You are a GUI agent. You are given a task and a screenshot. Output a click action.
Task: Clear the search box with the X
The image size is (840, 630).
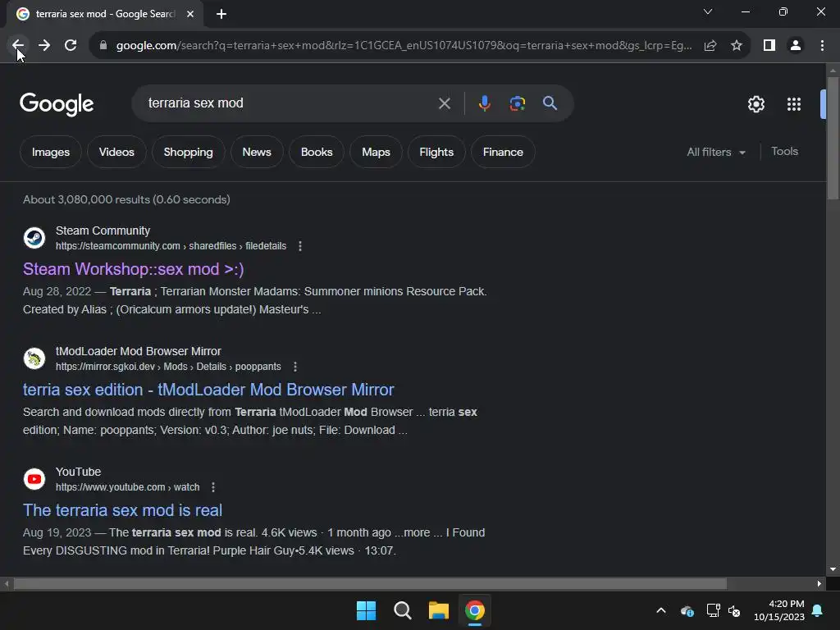click(444, 103)
